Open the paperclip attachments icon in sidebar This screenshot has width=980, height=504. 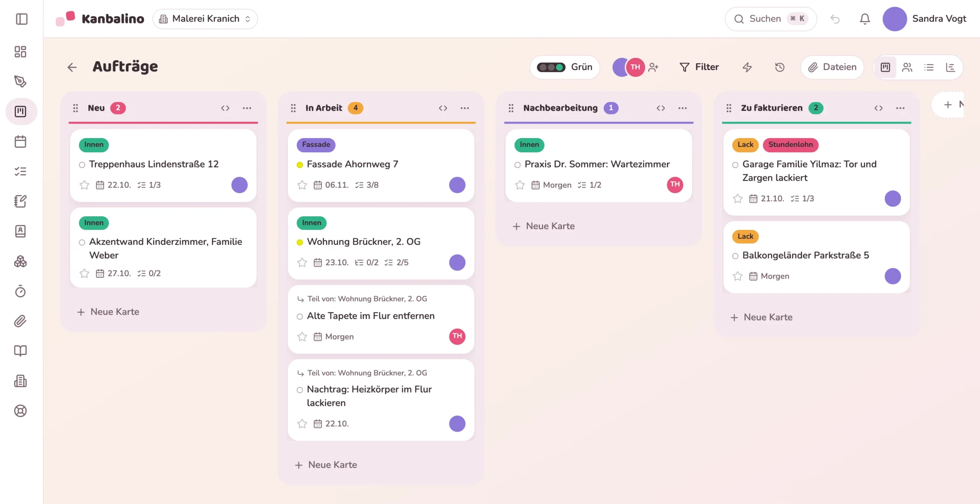(x=20, y=321)
